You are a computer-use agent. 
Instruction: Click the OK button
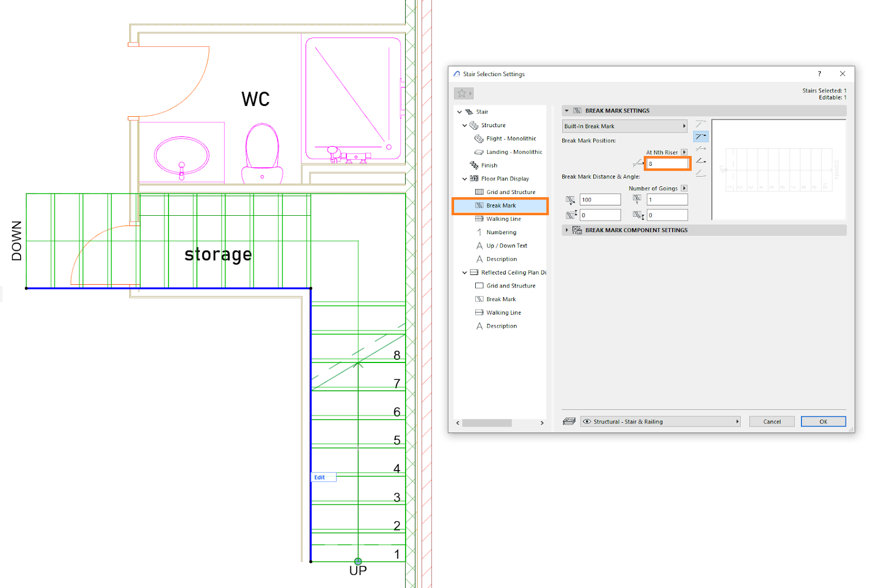pyautogui.click(x=823, y=422)
